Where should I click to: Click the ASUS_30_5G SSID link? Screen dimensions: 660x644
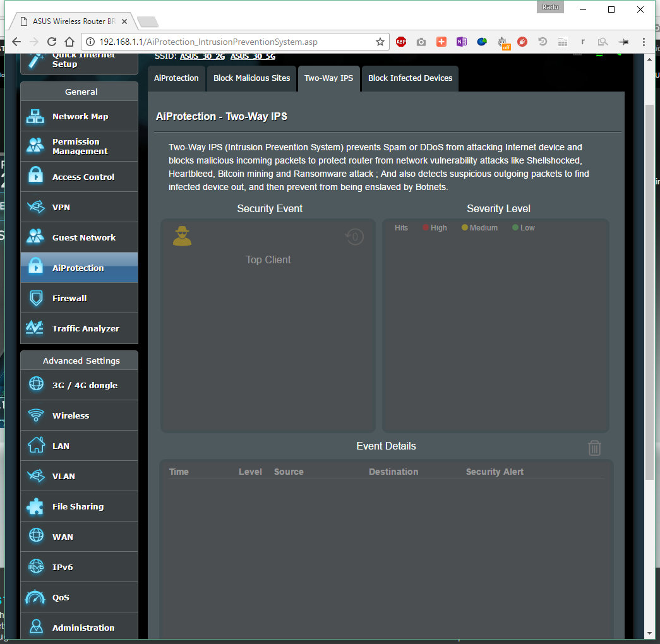click(253, 56)
